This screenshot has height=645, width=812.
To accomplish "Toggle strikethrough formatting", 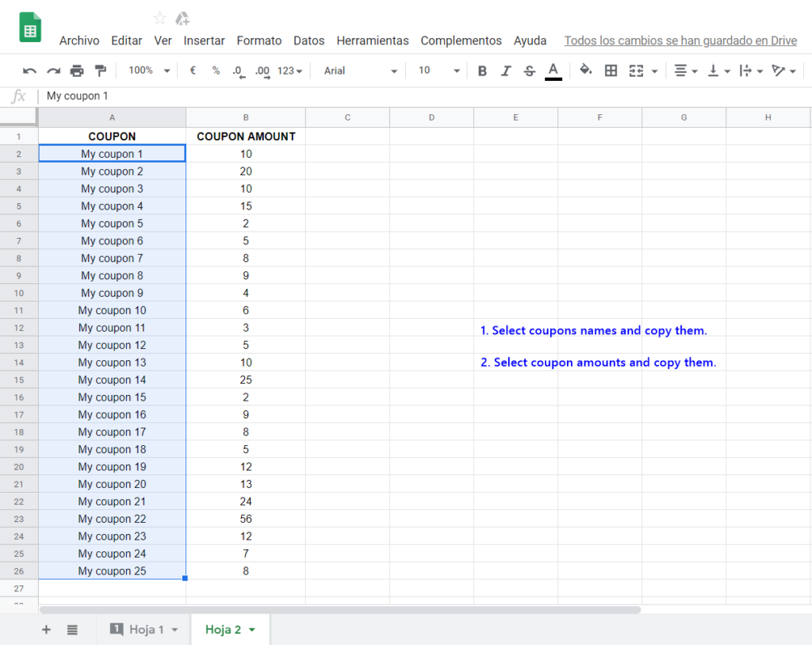I will tap(529, 71).
